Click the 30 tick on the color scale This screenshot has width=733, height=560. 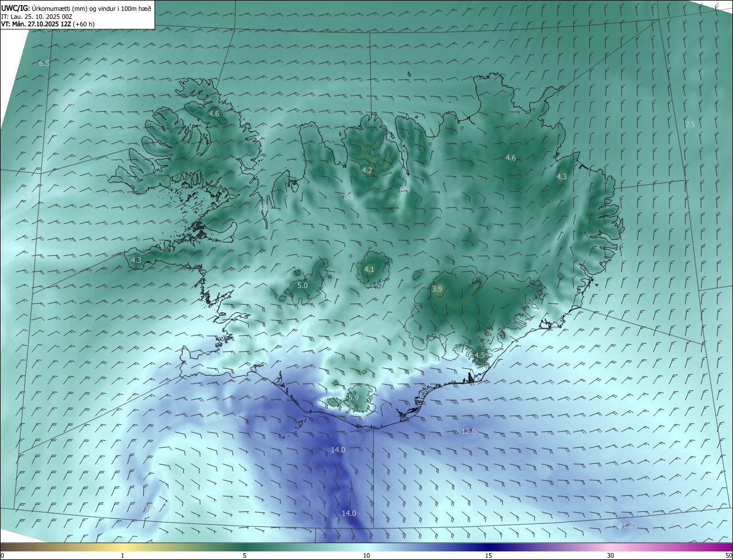(x=610, y=555)
